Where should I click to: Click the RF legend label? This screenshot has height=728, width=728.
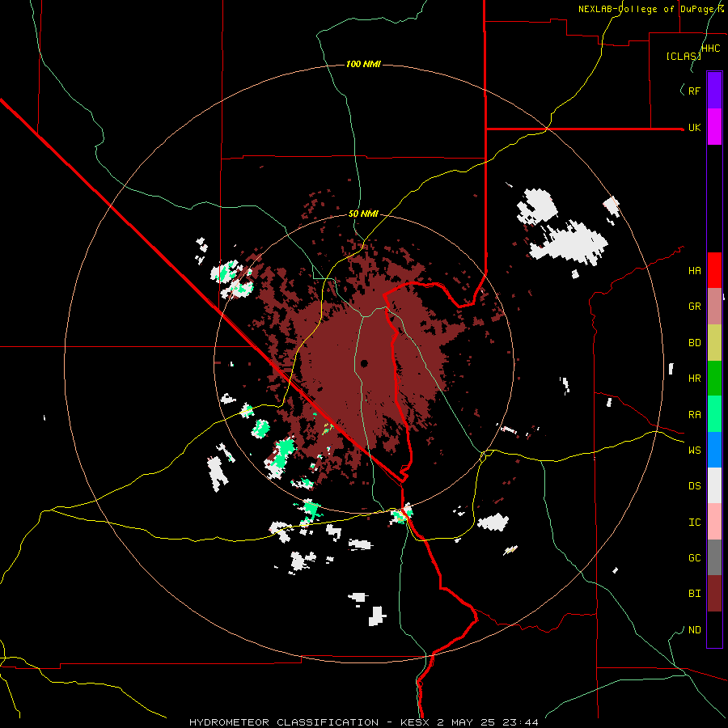[x=694, y=91]
